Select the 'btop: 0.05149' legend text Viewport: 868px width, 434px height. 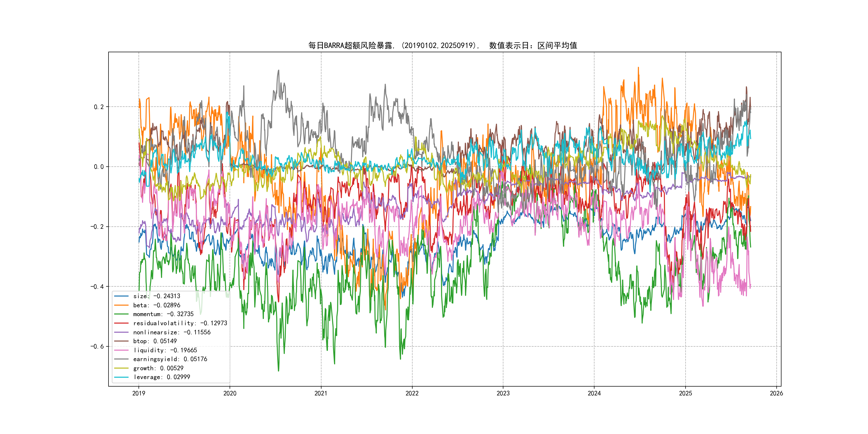click(x=155, y=341)
